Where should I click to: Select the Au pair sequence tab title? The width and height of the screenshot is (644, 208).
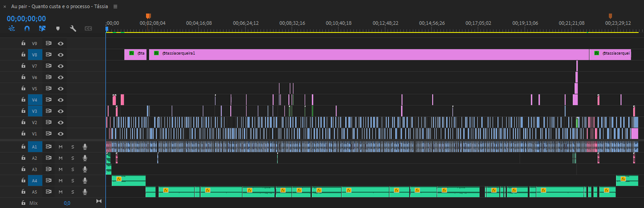coord(60,6)
